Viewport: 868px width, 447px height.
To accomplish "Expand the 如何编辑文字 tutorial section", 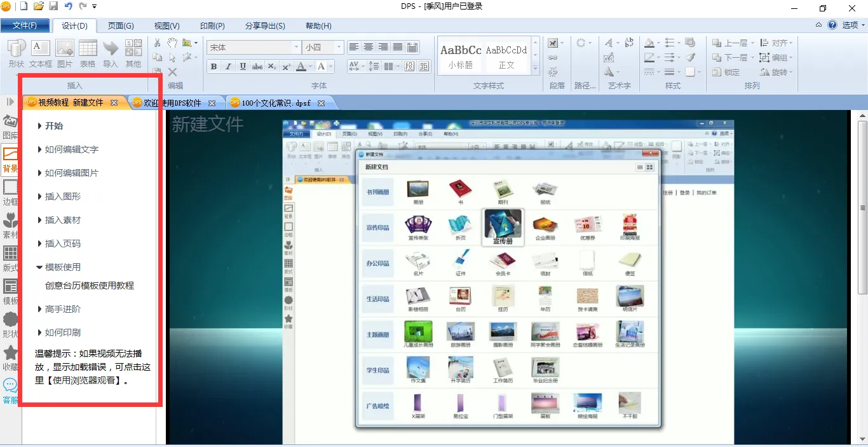I will coord(71,149).
